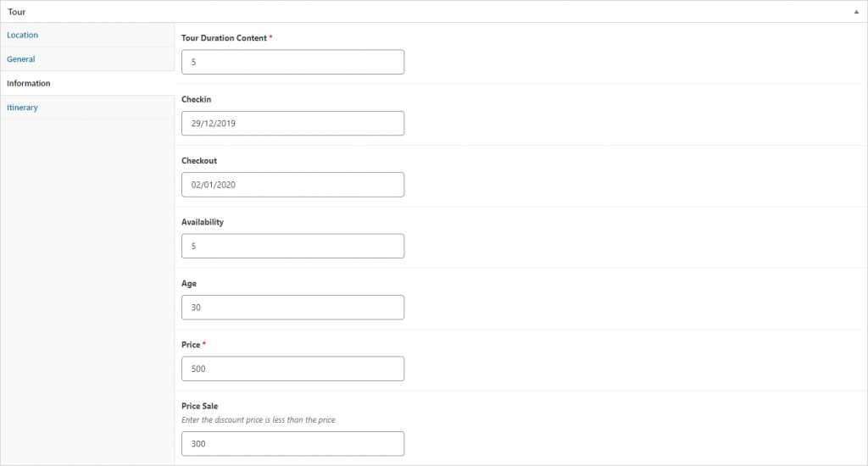Image resolution: width=868 pixels, height=466 pixels.
Task: Focus the Checkin date field
Action: click(292, 124)
